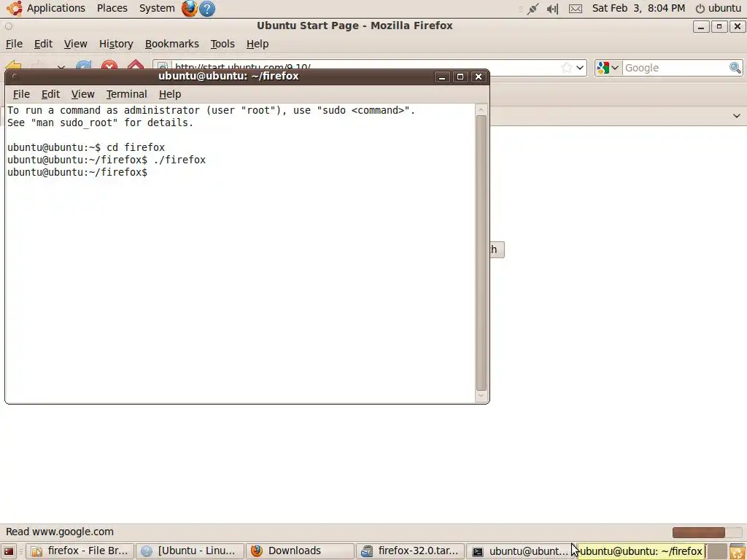Open Firefox Bookmarks menu

click(172, 44)
